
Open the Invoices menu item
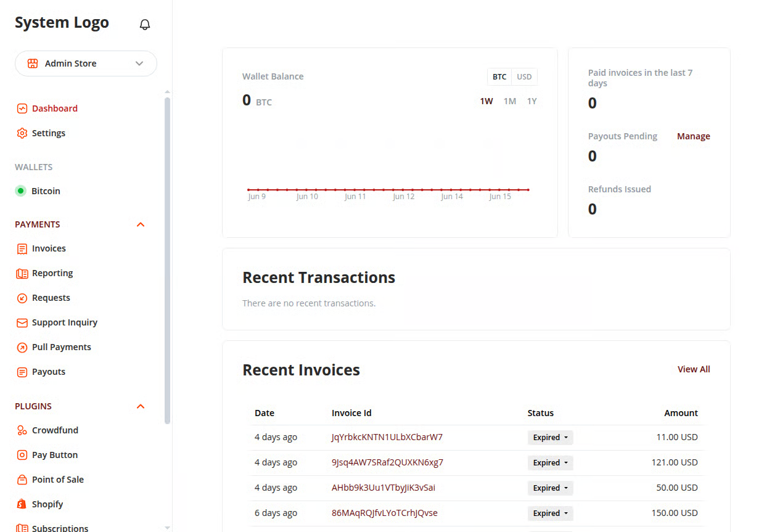49,248
